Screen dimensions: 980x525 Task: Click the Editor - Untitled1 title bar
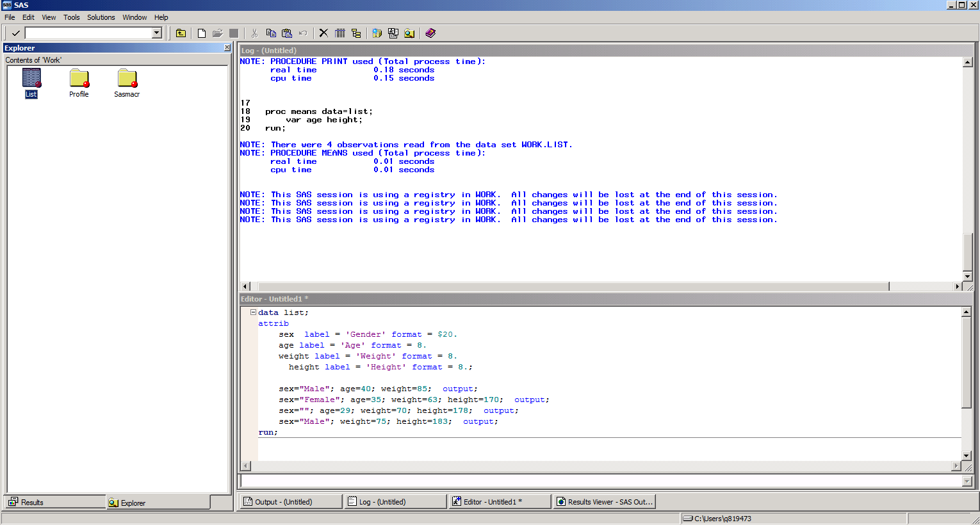(x=606, y=299)
